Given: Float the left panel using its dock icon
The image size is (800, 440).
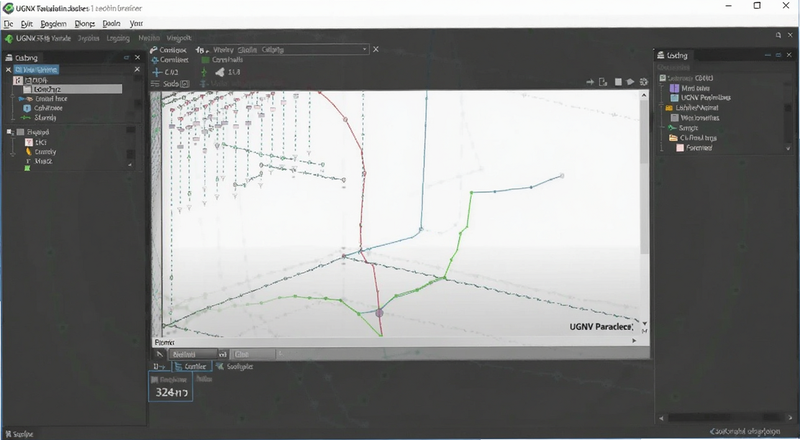Looking at the screenshot, I should tap(126, 58).
